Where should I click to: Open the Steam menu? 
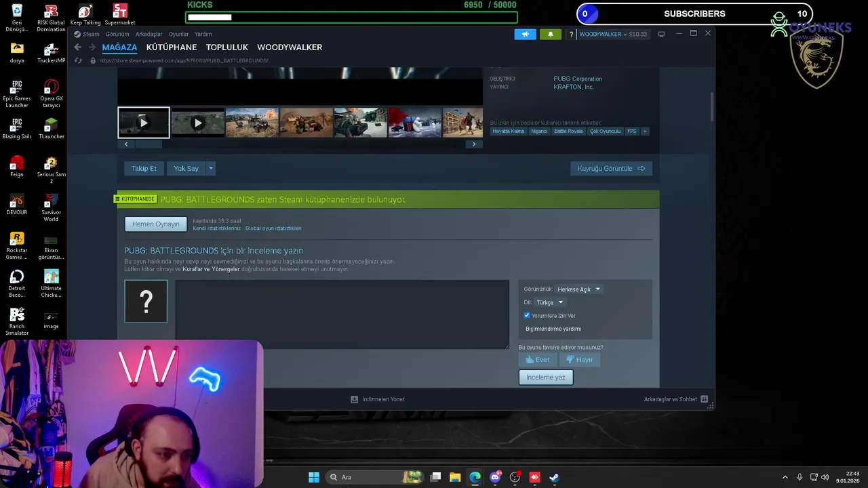click(x=91, y=34)
